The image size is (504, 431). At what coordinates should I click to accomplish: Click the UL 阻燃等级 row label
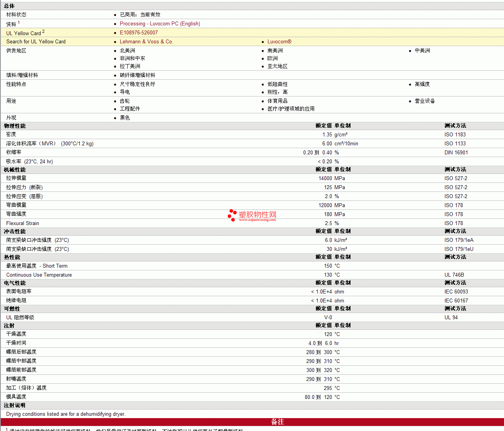tap(20, 317)
